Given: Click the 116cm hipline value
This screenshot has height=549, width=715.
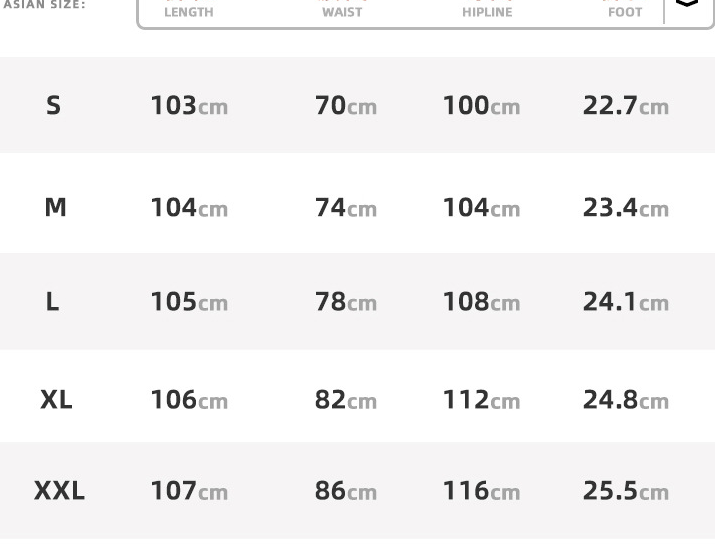Looking at the screenshot, I should click(x=481, y=491).
